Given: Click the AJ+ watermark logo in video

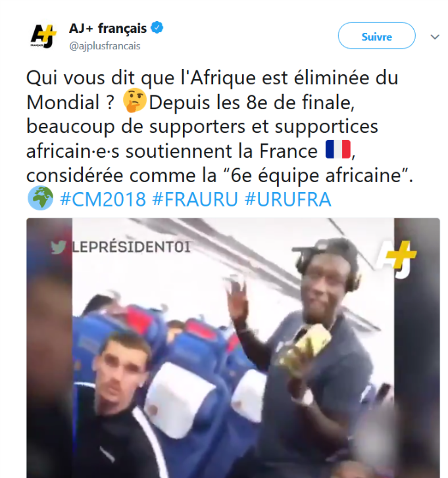Looking at the screenshot, I should tap(396, 258).
